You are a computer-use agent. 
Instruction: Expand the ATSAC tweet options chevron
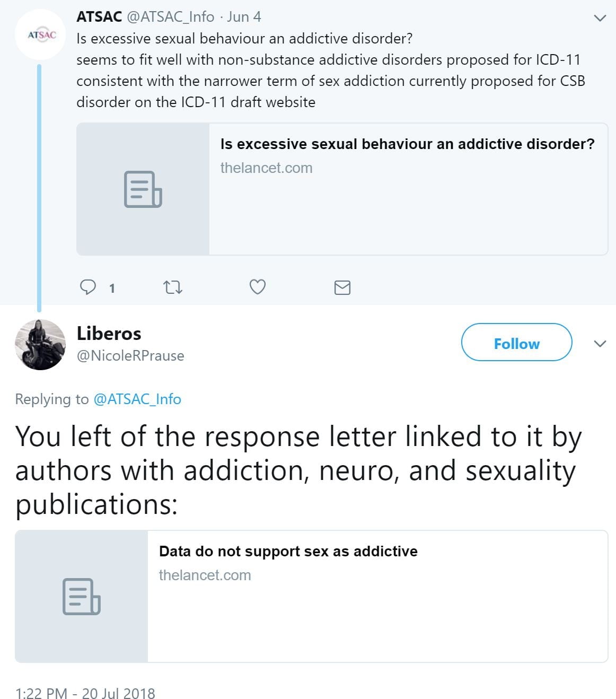point(600,18)
